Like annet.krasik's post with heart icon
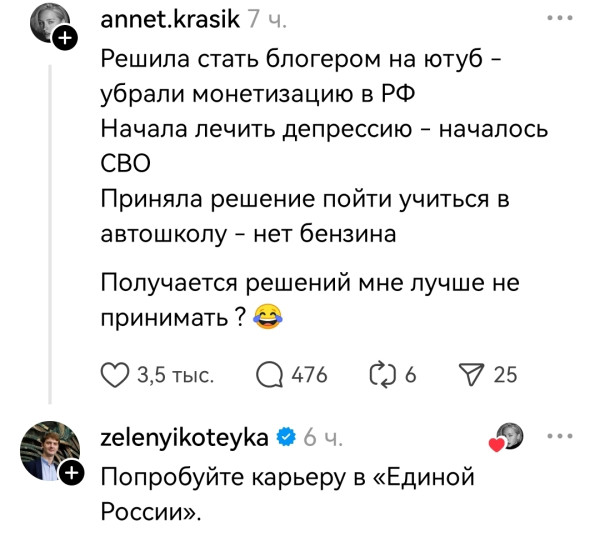 115,375
